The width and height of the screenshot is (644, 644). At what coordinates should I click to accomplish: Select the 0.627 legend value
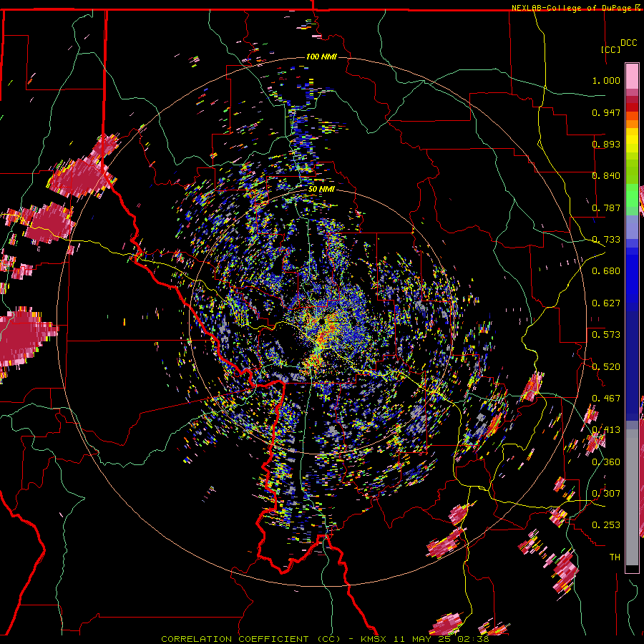(606, 303)
